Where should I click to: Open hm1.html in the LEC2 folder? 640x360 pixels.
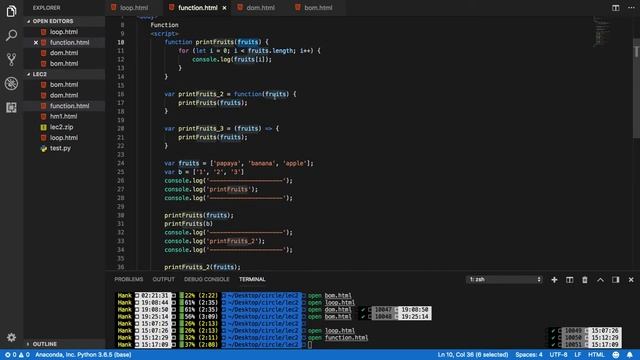click(64, 116)
